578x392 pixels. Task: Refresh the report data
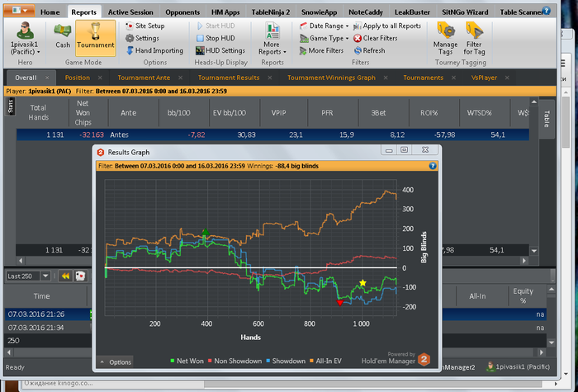pyautogui.click(x=369, y=50)
